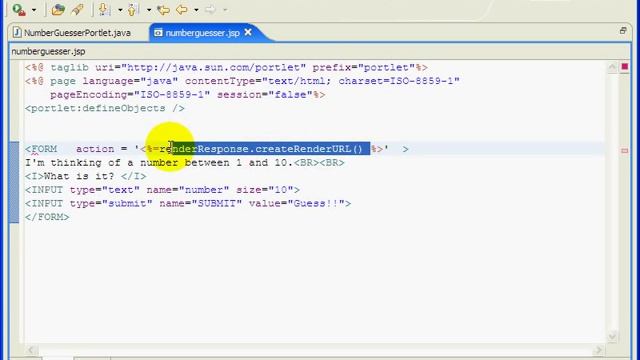
Task: Click the Open Type folder icon
Action: click(x=58, y=9)
